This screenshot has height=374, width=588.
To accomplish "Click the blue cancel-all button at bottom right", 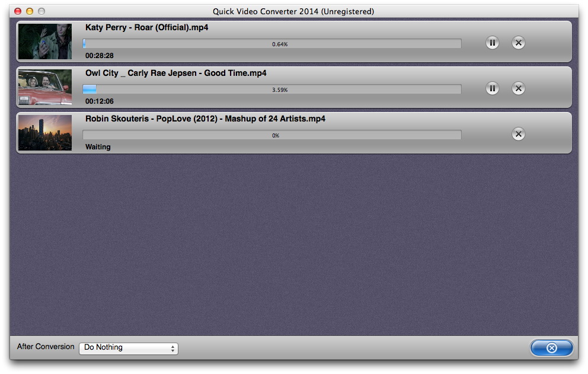I will 551,348.
